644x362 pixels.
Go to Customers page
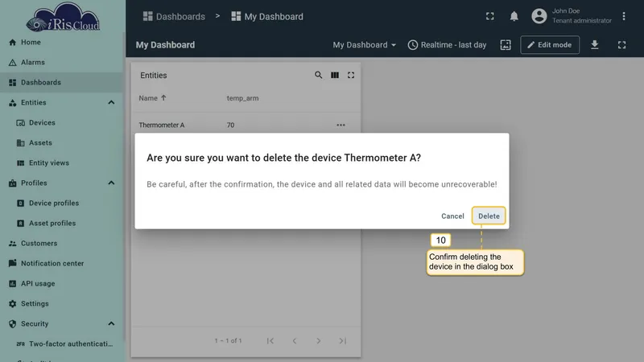62,244
